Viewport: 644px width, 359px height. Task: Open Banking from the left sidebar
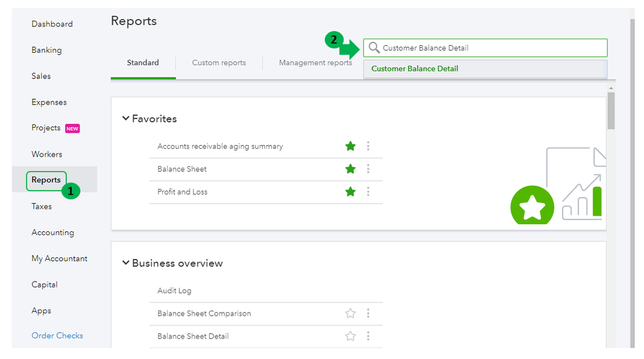click(46, 50)
